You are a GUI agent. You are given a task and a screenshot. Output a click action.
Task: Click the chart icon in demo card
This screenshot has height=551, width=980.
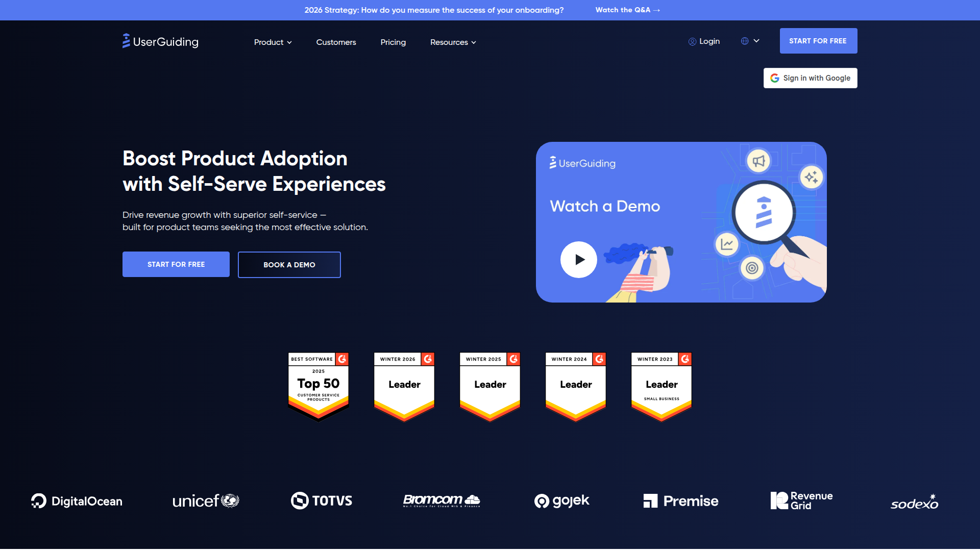pos(727,244)
